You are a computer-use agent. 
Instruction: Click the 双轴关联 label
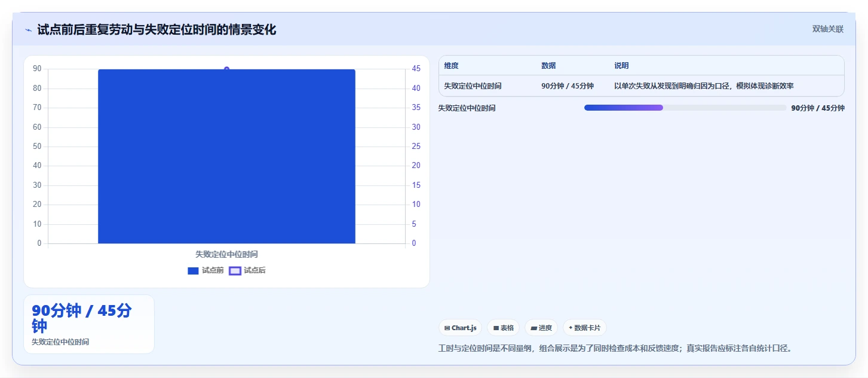pyautogui.click(x=827, y=29)
